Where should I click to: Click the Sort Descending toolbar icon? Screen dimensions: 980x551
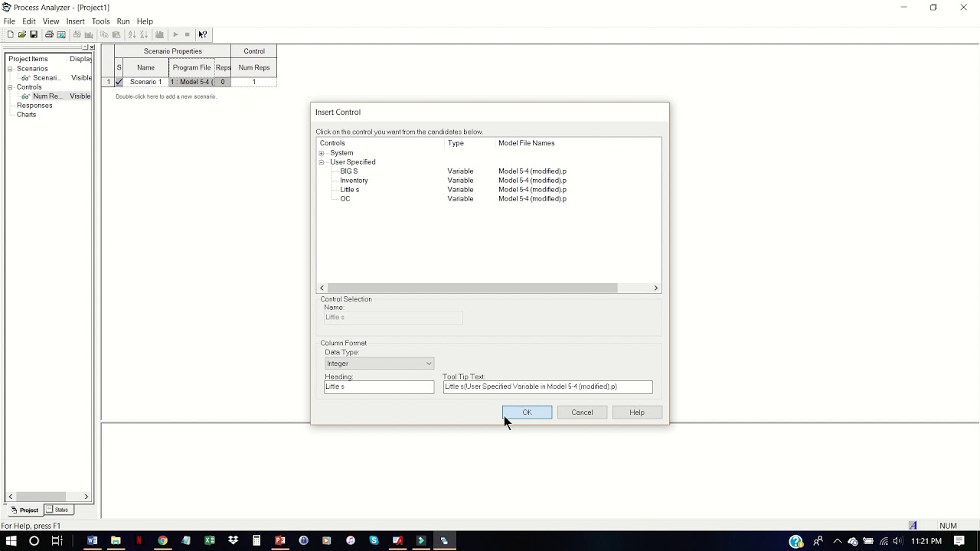coord(143,34)
